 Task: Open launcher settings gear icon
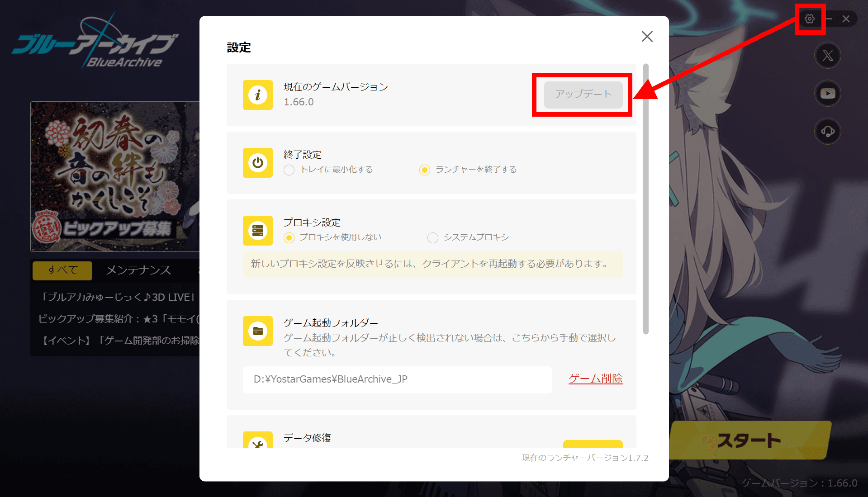809,19
